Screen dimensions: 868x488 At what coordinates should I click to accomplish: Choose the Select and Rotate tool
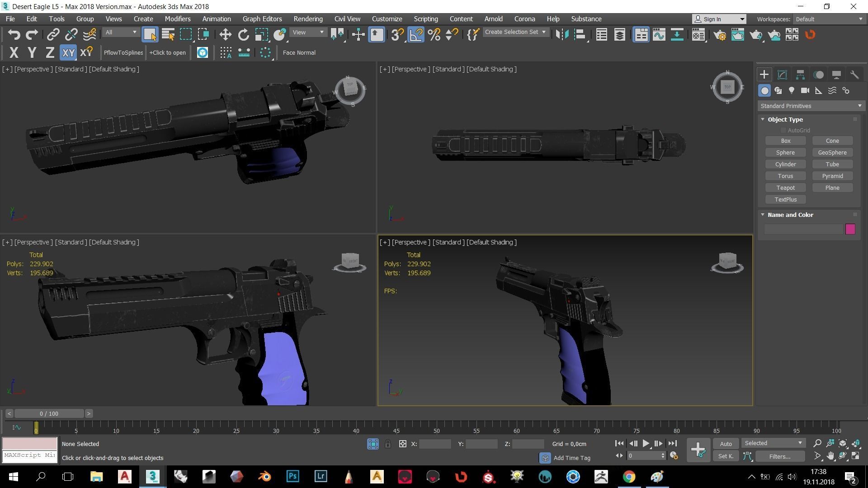click(x=243, y=35)
